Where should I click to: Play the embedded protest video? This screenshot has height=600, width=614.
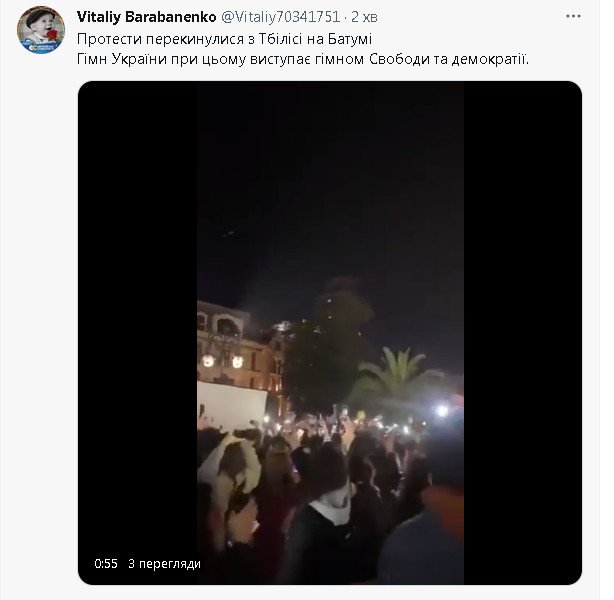pyautogui.click(x=330, y=330)
